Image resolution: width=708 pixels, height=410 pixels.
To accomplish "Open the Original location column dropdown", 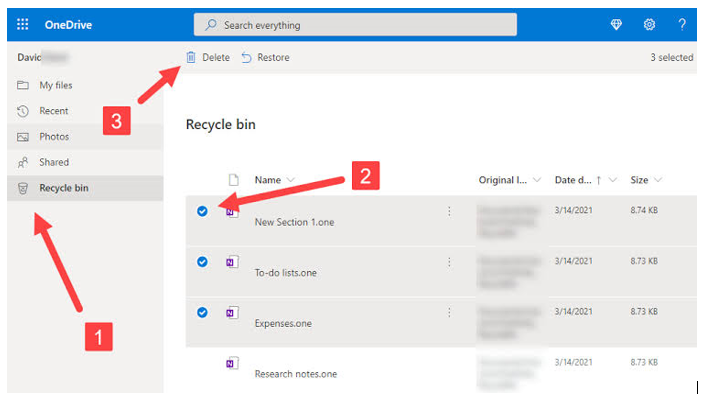I will 537,180.
